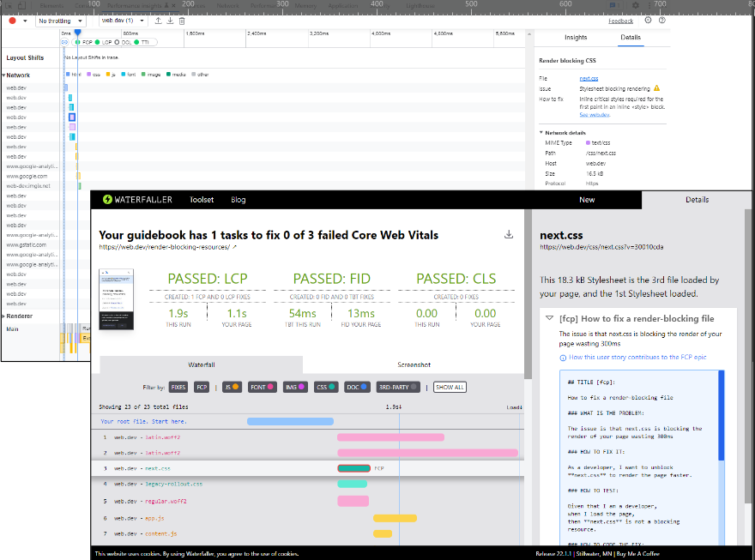Image resolution: width=755 pixels, height=560 pixels.
Task: Expand the Renderer track
Action: coord(3,316)
